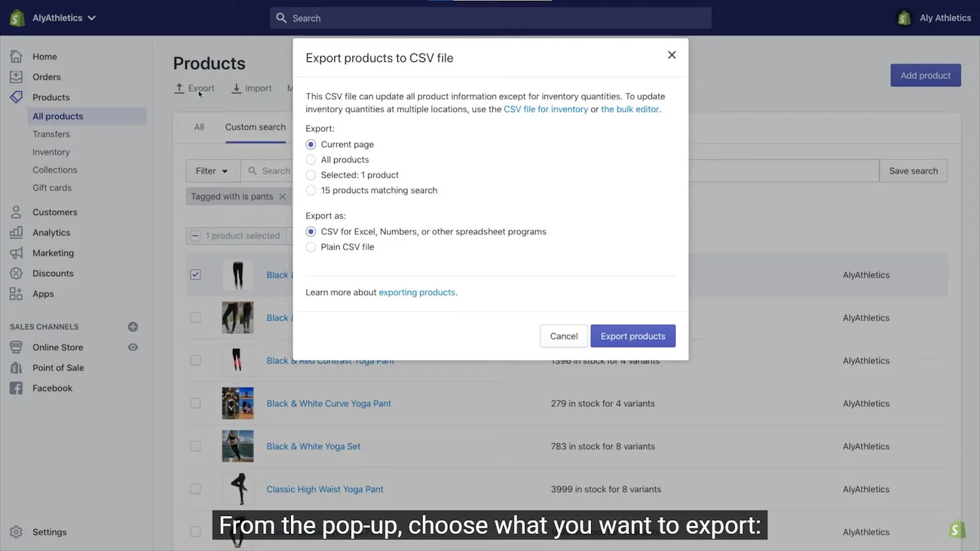Open Black & White Curve Yoga Pant product
980x551 pixels.
pyautogui.click(x=329, y=403)
